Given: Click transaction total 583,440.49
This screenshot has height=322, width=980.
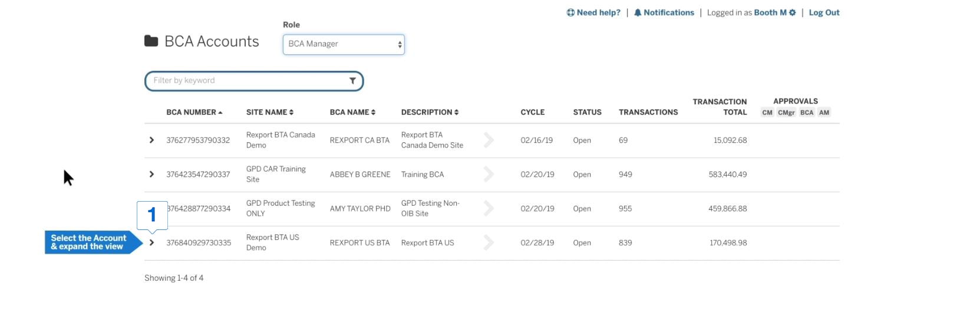Looking at the screenshot, I should coord(727,175).
